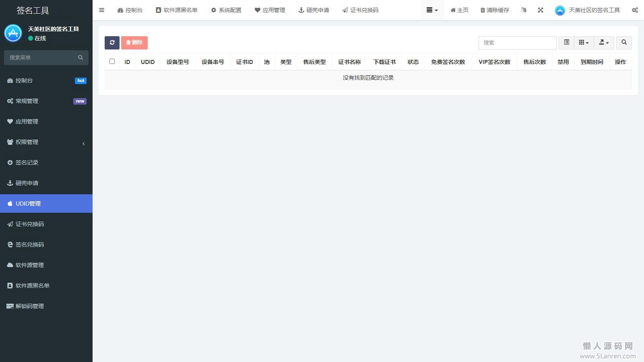
Task: Select UDID管理 in the sidebar
Action: tap(46, 204)
